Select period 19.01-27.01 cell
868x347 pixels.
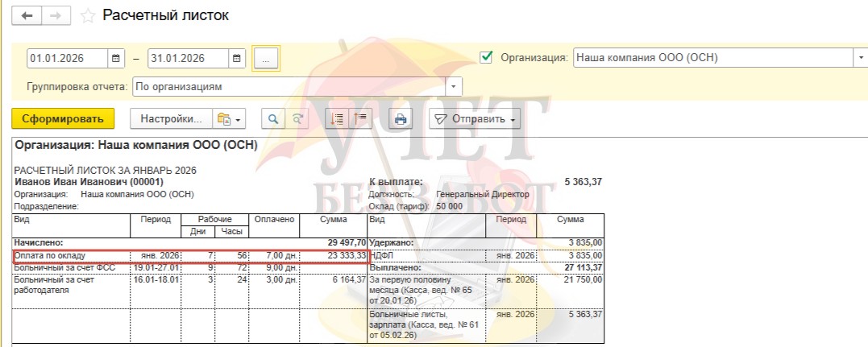155,267
